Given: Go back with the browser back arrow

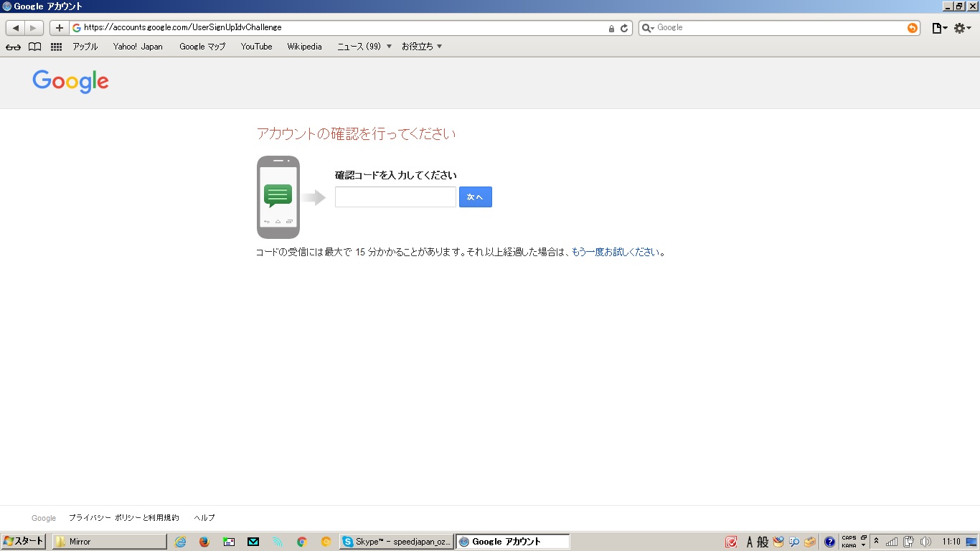Looking at the screenshot, I should 16,28.
